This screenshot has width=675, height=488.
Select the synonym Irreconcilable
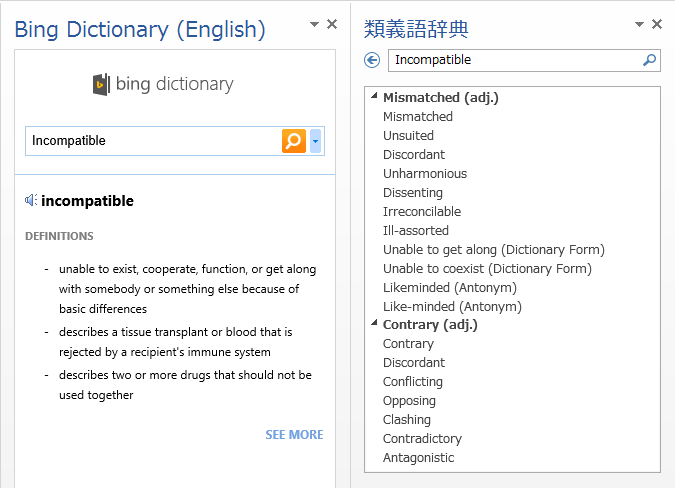[422, 212]
